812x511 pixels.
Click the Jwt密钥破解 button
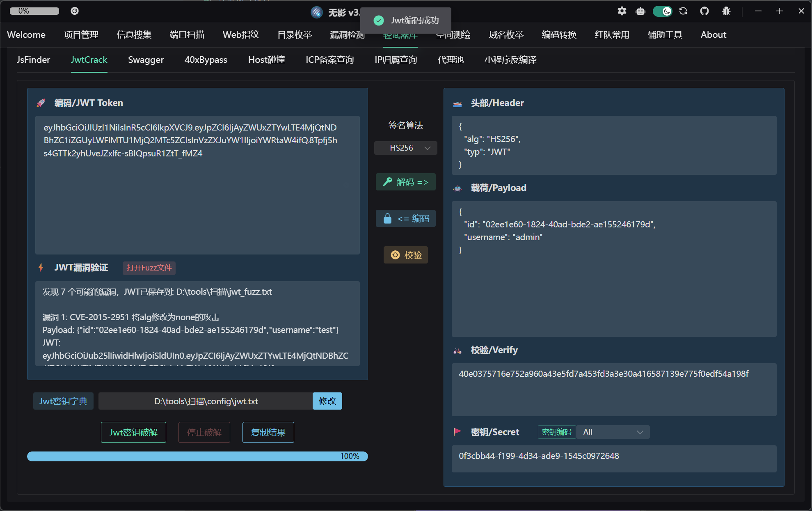[x=133, y=432]
